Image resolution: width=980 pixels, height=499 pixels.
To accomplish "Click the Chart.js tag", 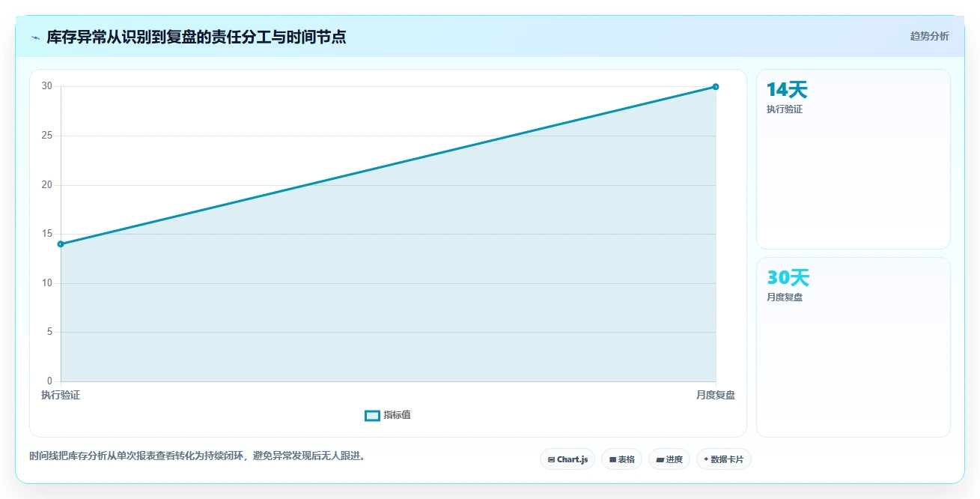I will click(x=567, y=459).
